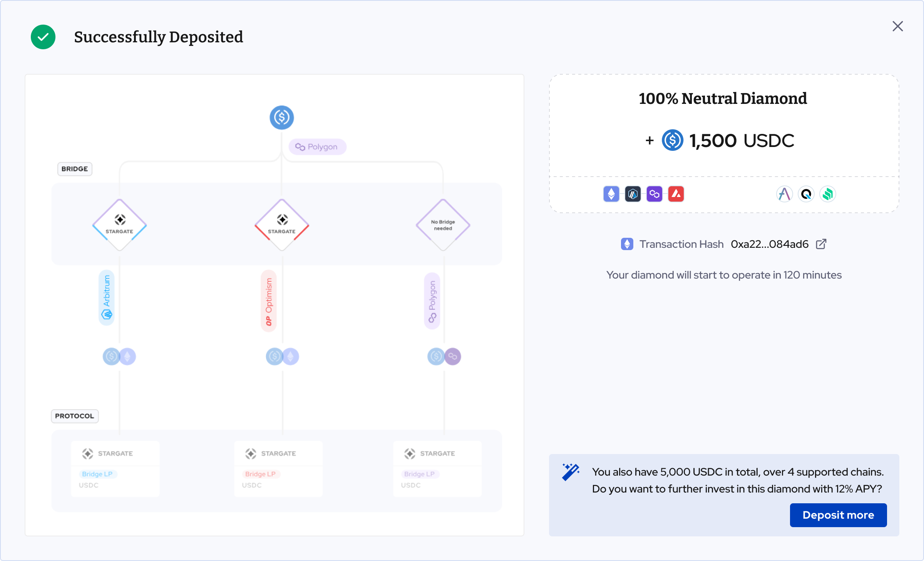The width and height of the screenshot is (924, 561).
Task: Open the Stargate protocol card with blue Bridge LP
Action: click(x=115, y=469)
